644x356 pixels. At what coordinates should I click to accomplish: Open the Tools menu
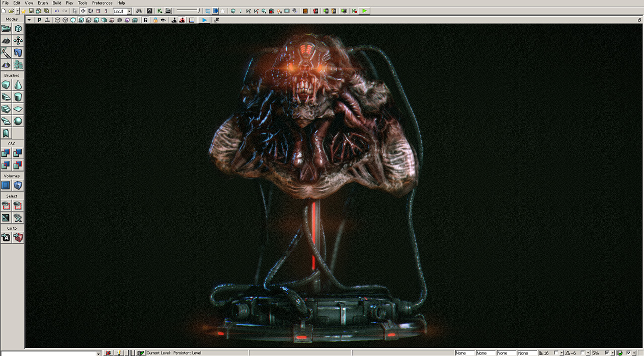pos(83,3)
